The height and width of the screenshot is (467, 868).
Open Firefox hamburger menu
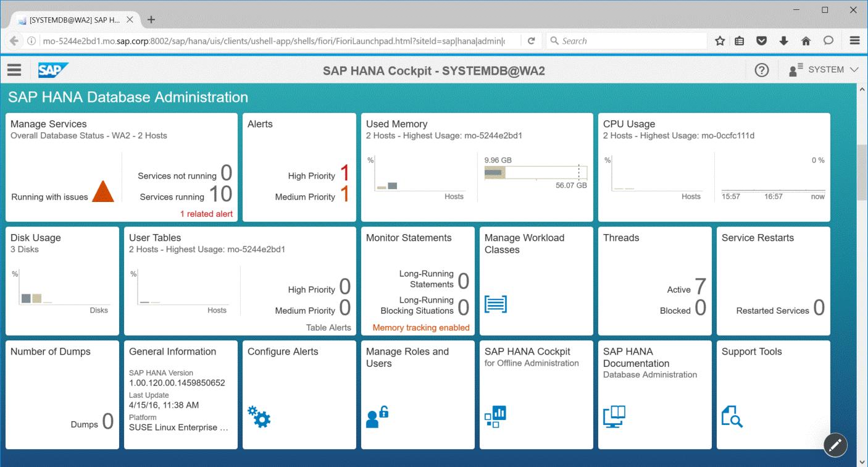[854, 41]
